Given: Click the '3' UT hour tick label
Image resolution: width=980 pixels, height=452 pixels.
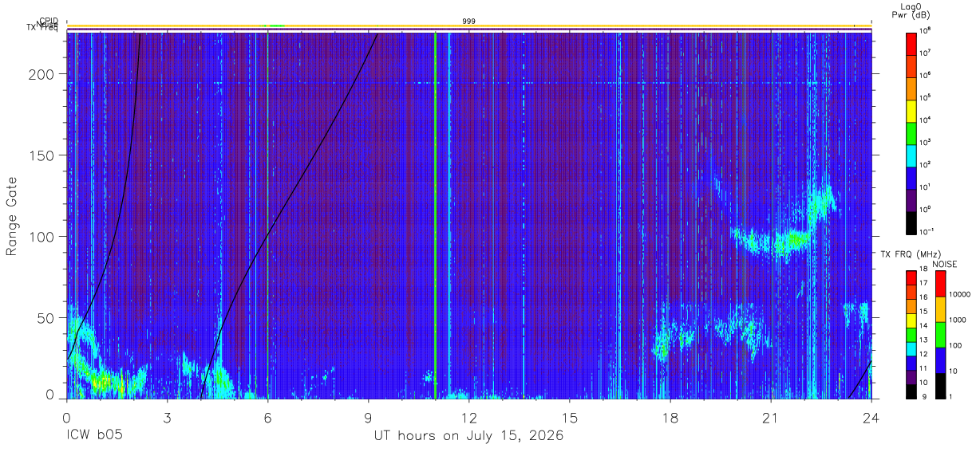Looking at the screenshot, I should point(167,417).
